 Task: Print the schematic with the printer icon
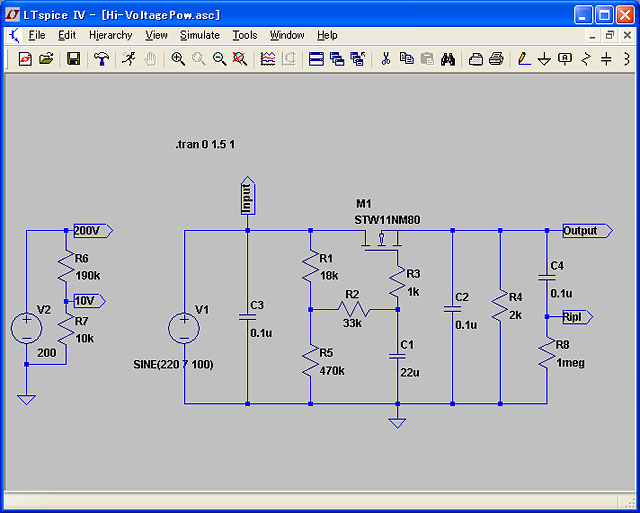click(496, 60)
